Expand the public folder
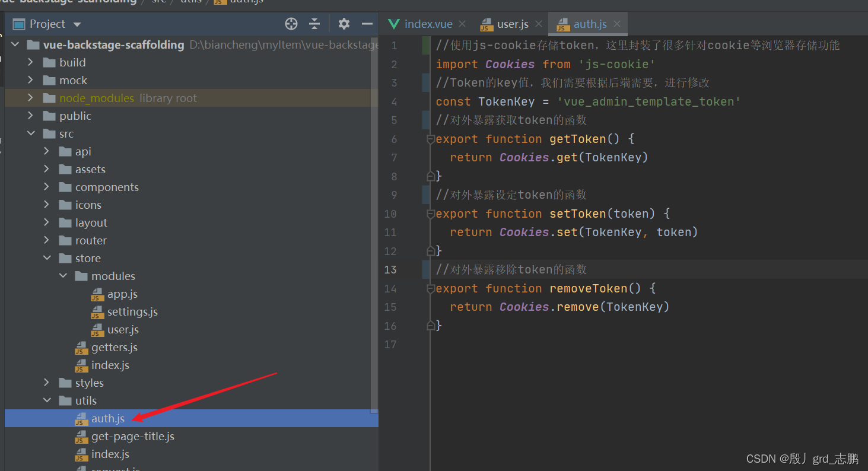 31,116
